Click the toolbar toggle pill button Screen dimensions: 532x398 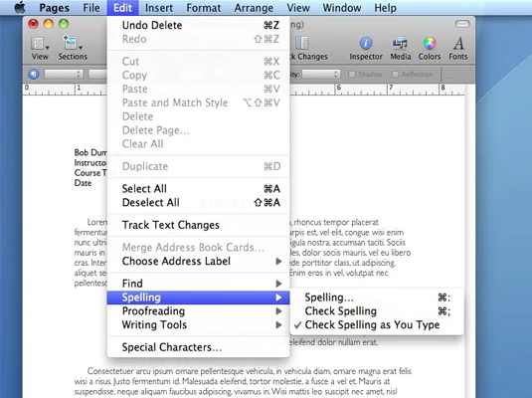pos(462,24)
